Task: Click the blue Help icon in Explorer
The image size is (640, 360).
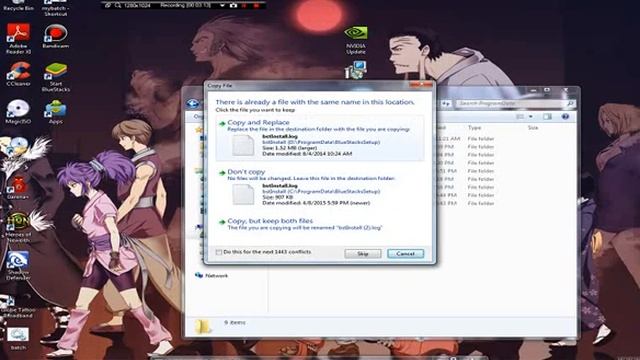Action: [565, 117]
